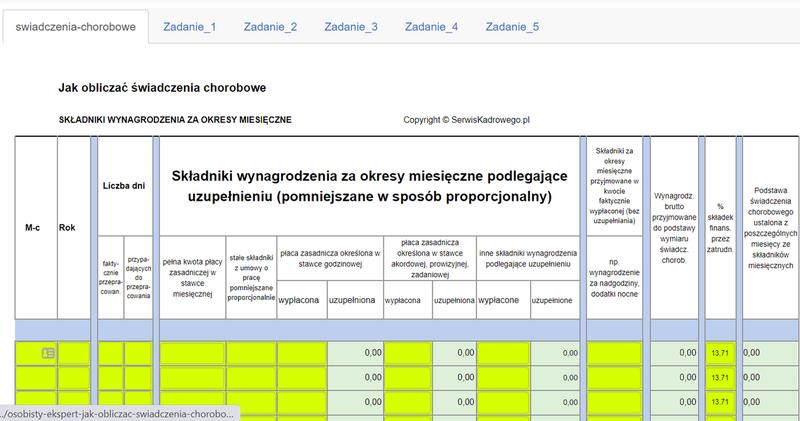Screen dimensions: 800x421
Task: Open the Zadanie_3 tab
Action: click(x=351, y=27)
